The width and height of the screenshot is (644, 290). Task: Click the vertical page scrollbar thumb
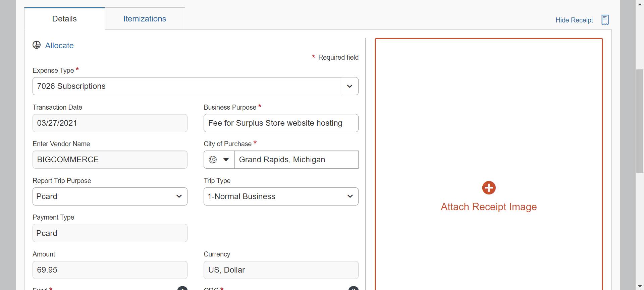tap(640, 121)
